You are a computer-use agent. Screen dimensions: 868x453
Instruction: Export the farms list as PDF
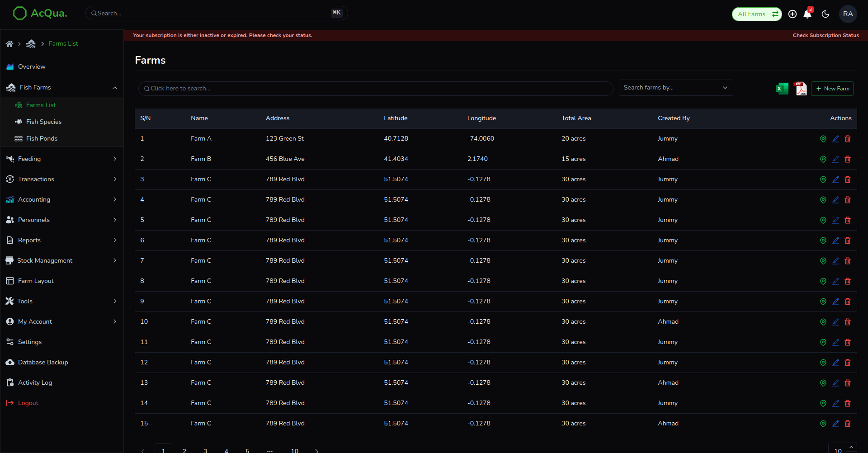(800, 88)
